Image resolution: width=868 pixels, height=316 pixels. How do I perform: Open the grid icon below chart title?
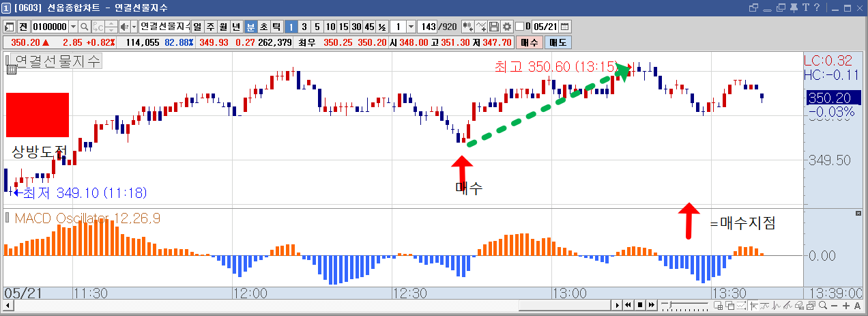click(x=11, y=69)
